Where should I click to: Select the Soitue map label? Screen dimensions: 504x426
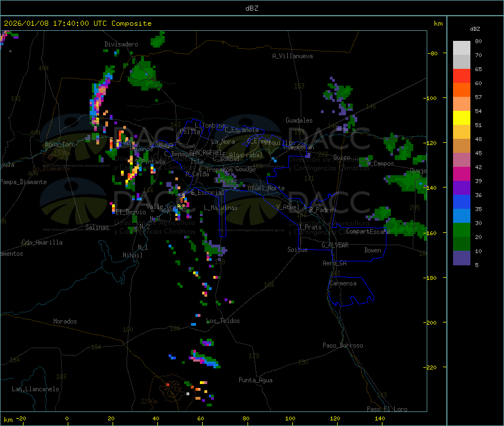(x=297, y=250)
